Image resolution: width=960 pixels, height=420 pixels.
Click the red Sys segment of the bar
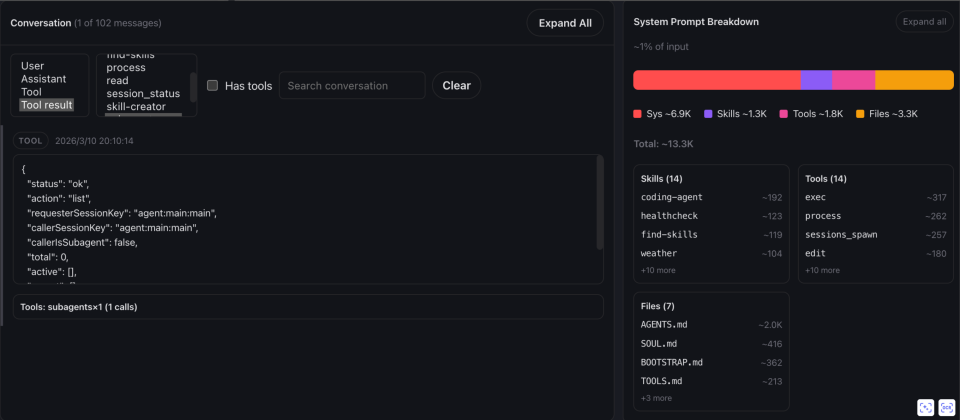pos(716,80)
